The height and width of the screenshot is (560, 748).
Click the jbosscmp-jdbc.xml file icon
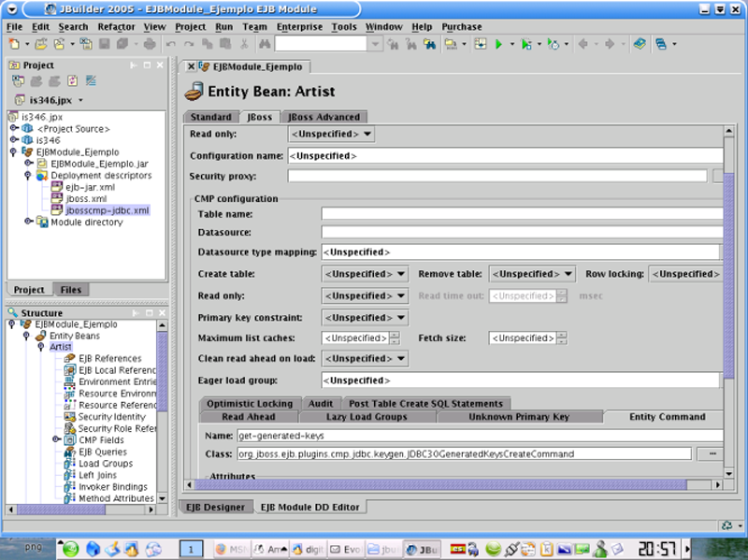pos(56,210)
